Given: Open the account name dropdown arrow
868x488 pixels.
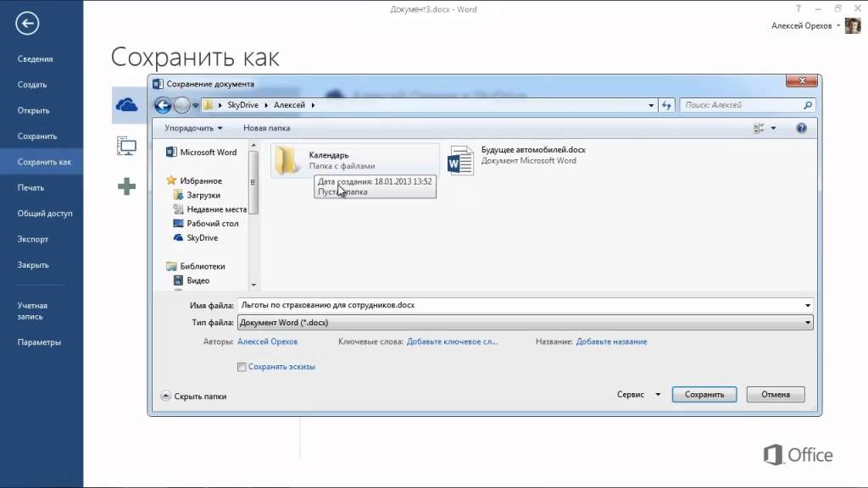Looking at the screenshot, I should pyautogui.click(x=838, y=25).
